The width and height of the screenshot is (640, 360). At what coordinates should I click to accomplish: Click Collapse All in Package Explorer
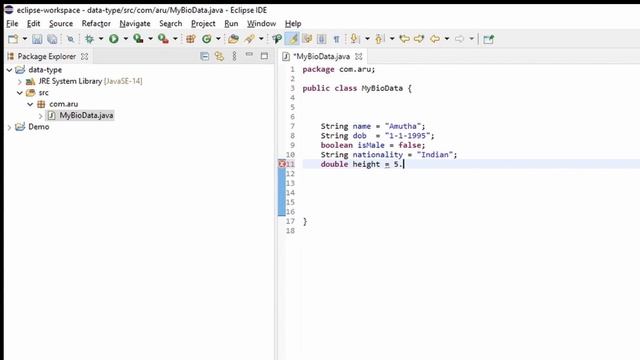coord(204,56)
